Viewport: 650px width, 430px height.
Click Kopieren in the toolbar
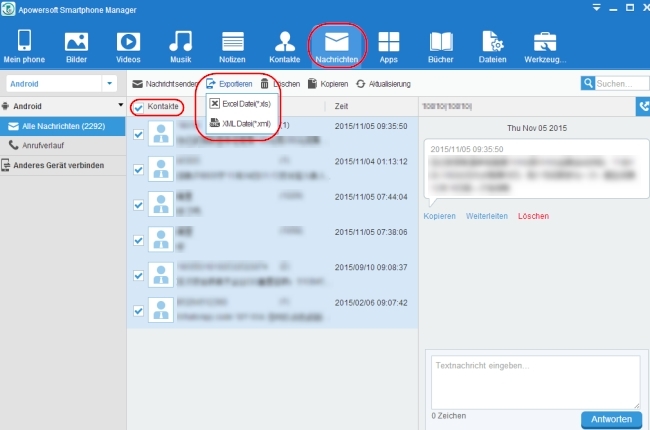(328, 84)
